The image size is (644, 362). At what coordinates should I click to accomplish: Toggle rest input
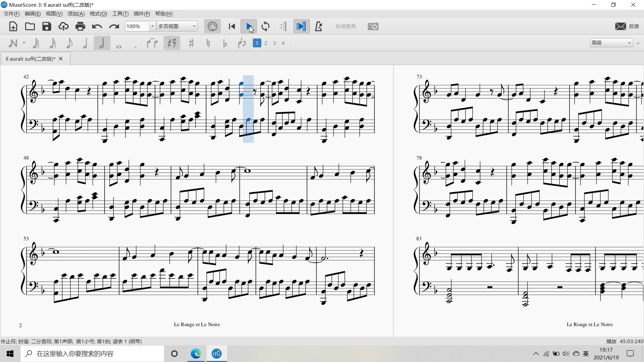(172, 43)
